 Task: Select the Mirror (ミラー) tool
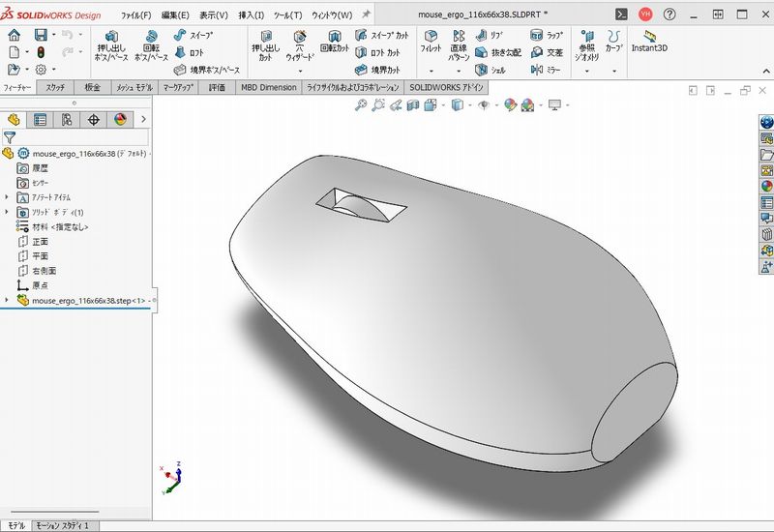click(x=546, y=70)
